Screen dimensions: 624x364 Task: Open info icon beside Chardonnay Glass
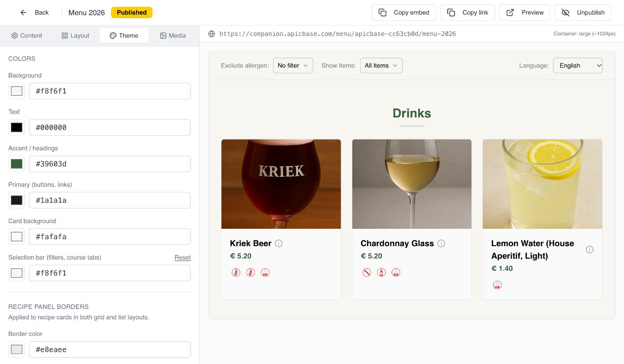point(441,244)
